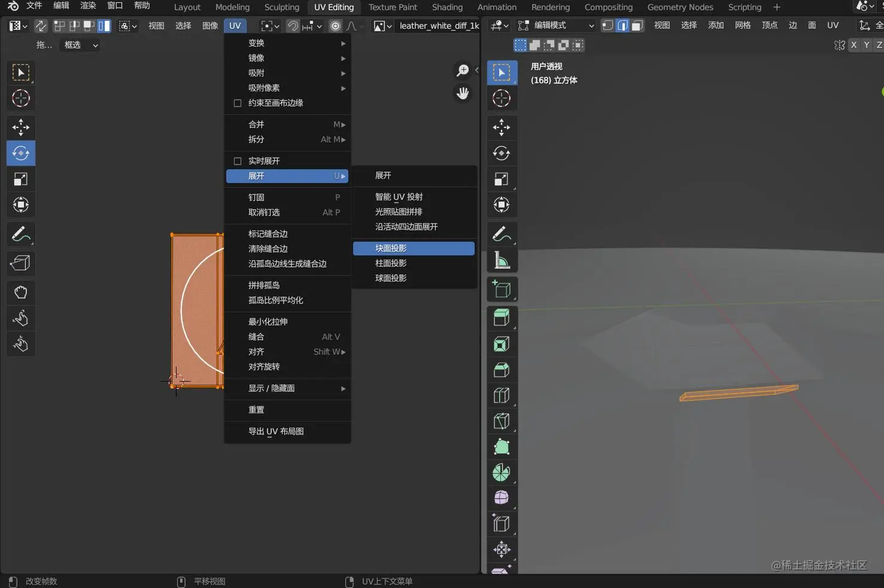Switch to the Shading workspace tab
The image size is (884, 588).
tap(447, 7)
